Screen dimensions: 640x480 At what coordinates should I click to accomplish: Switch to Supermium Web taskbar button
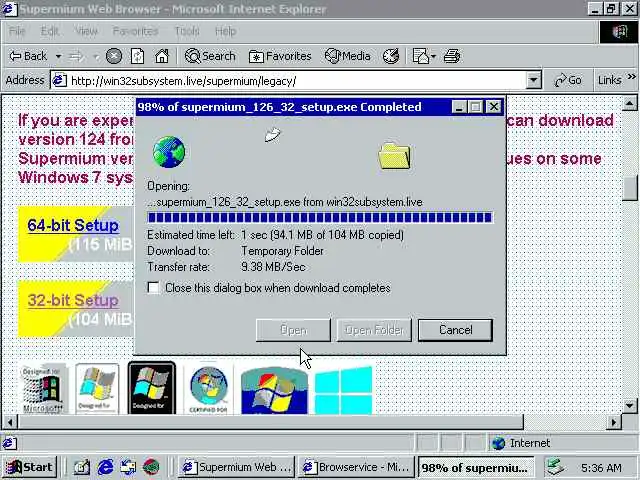tap(236, 467)
